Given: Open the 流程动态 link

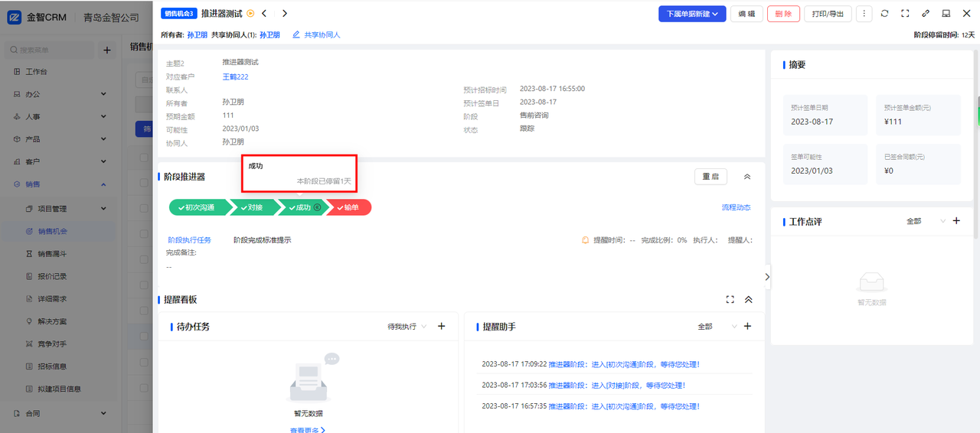Looking at the screenshot, I should click(x=736, y=207).
